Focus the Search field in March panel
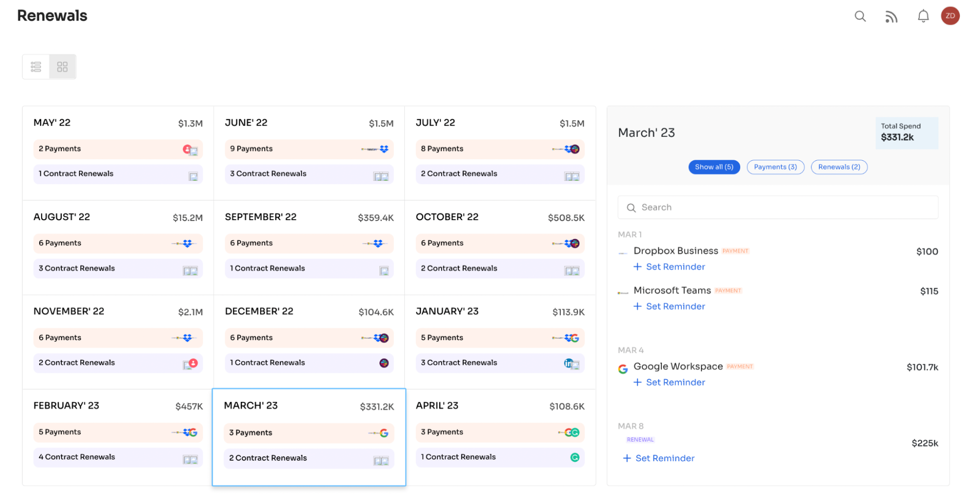The width and height of the screenshot is (980, 496). [778, 207]
